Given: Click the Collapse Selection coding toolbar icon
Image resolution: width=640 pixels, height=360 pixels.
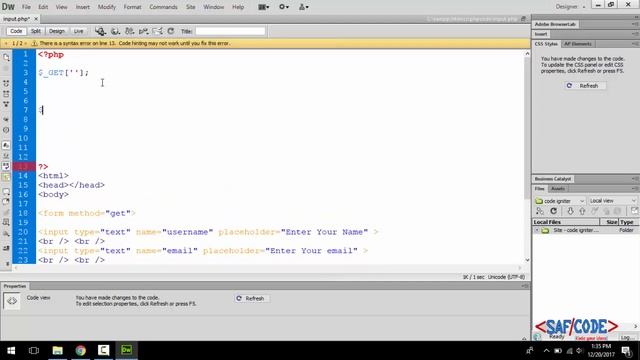Looking at the screenshot, I should (x=6, y=94).
